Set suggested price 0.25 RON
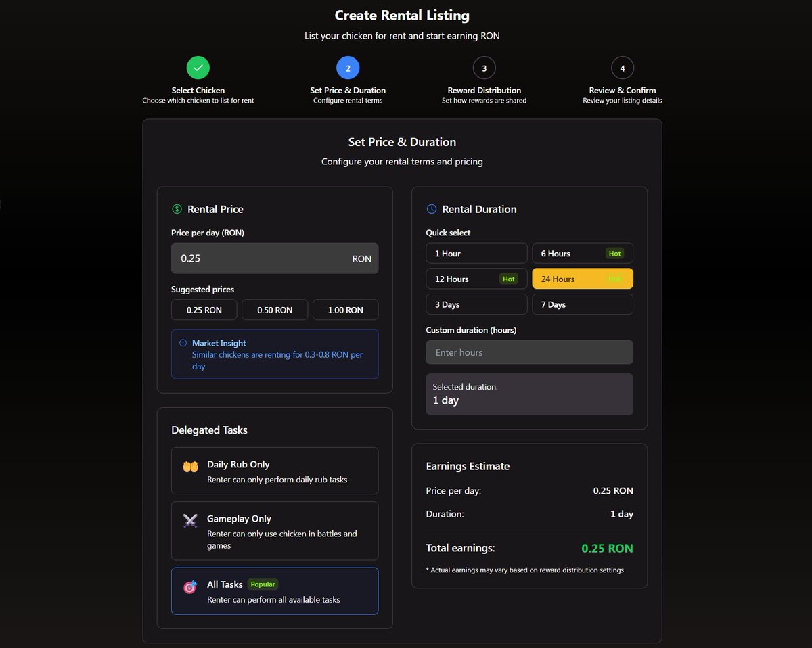Viewport: 812px width, 648px height. point(204,310)
